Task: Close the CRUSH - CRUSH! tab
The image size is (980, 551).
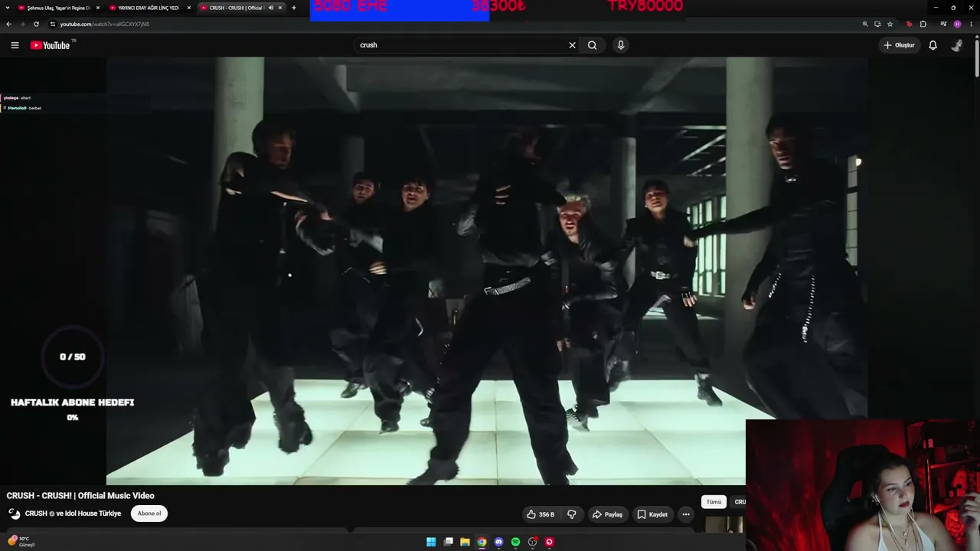Action: point(280,8)
